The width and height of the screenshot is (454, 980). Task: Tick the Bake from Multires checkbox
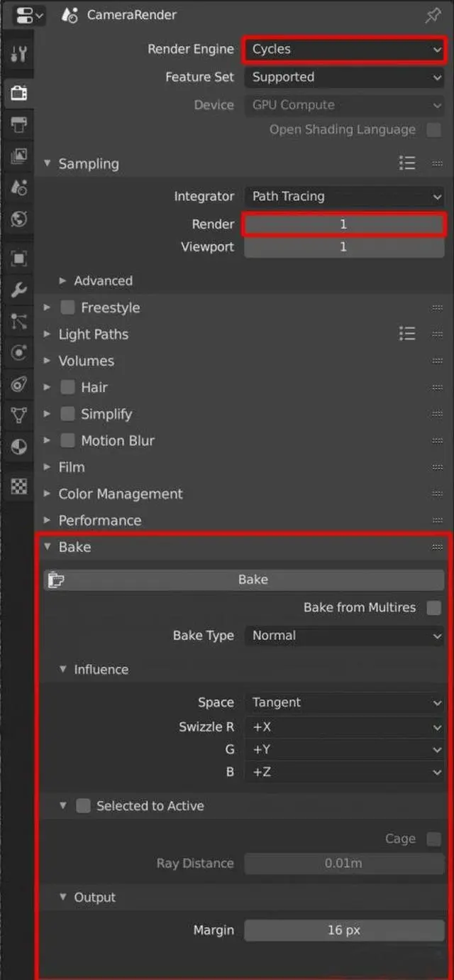(433, 608)
